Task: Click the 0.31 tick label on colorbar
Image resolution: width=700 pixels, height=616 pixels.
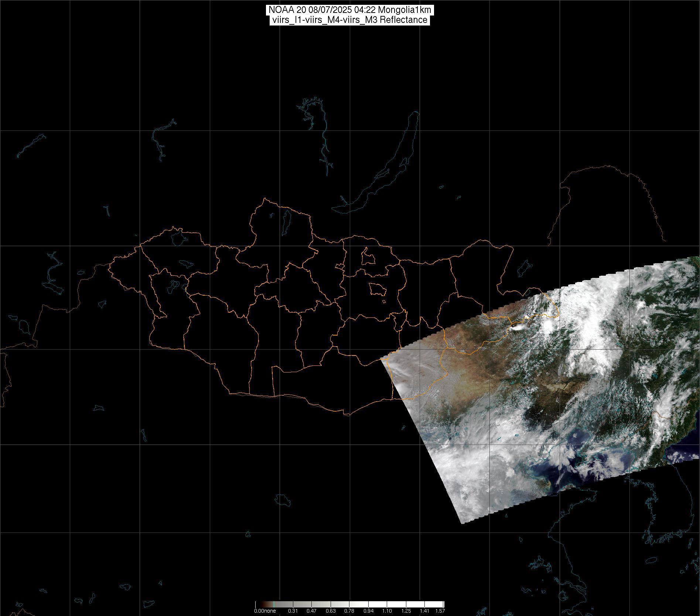Action: tap(293, 611)
